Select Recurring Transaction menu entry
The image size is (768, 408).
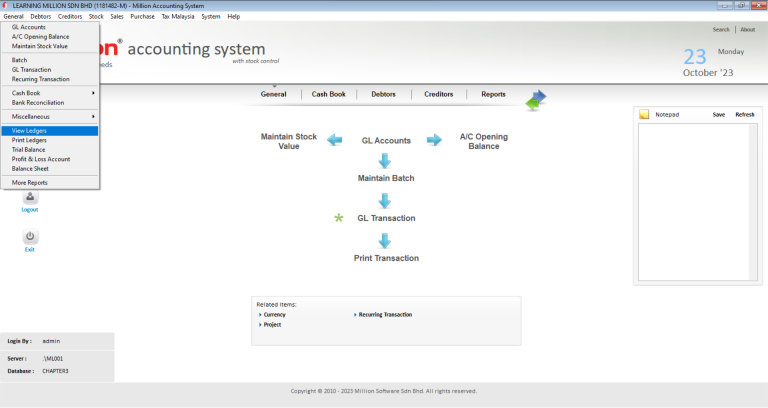coord(50,79)
